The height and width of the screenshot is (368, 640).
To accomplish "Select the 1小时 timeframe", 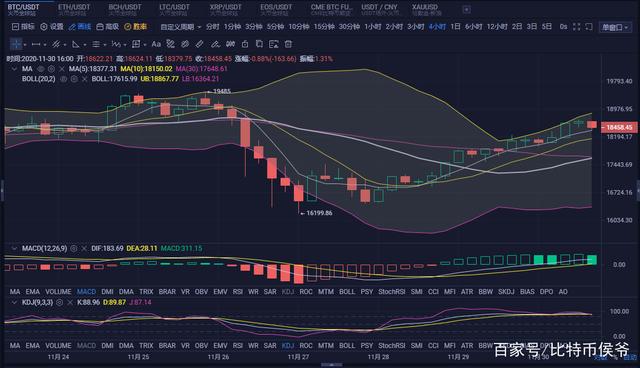I will coord(373,27).
